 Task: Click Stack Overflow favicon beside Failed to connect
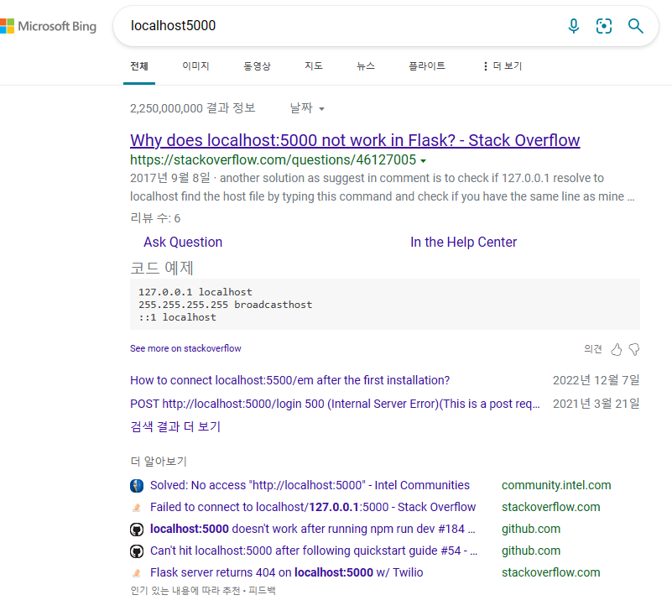click(x=137, y=508)
